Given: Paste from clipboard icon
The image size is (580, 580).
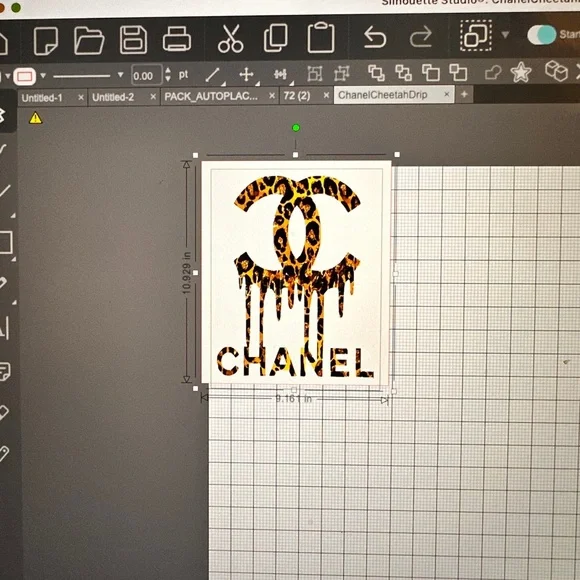Looking at the screenshot, I should tap(321, 38).
